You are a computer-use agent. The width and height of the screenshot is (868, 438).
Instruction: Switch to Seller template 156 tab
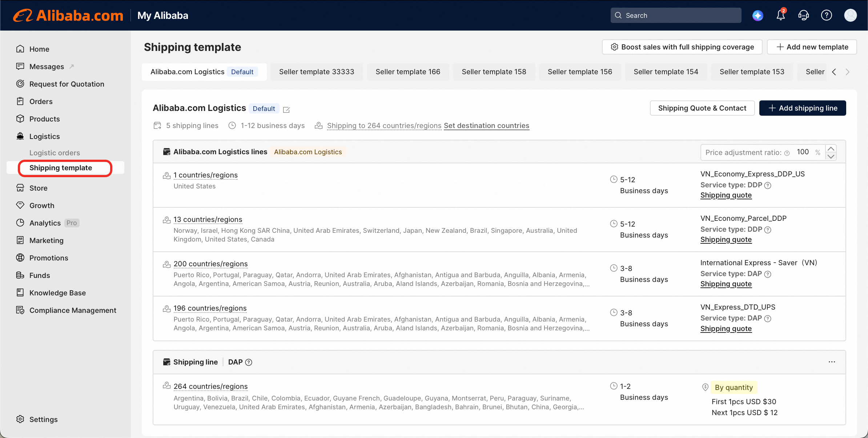tap(580, 72)
